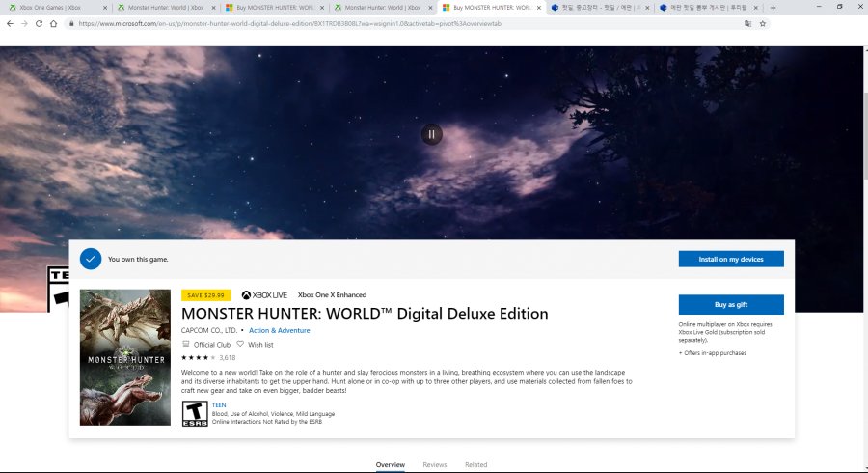The height and width of the screenshot is (473, 868).
Task: Open the browser home page
Action: coord(54,24)
